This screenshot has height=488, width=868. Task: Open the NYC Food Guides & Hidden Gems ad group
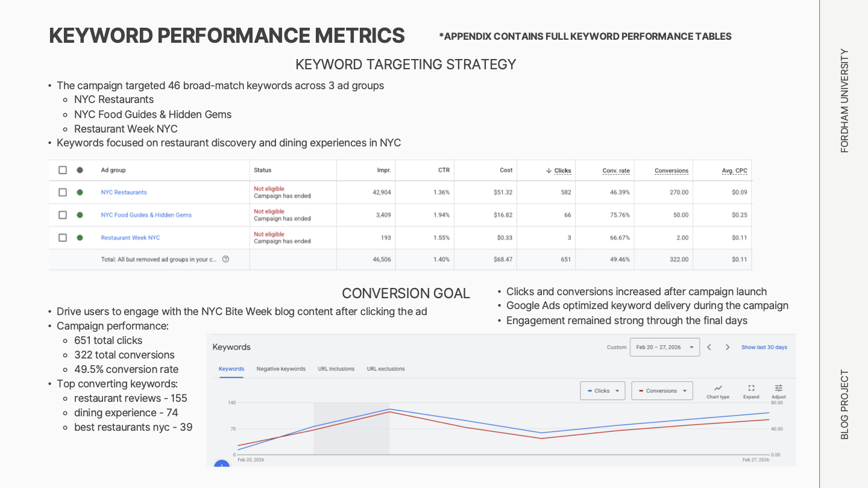tap(146, 215)
